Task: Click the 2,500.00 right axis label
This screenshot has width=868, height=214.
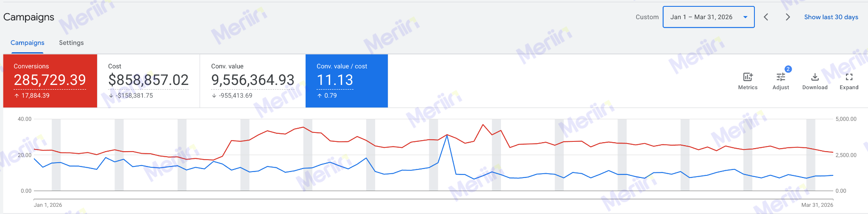Action: click(846, 155)
